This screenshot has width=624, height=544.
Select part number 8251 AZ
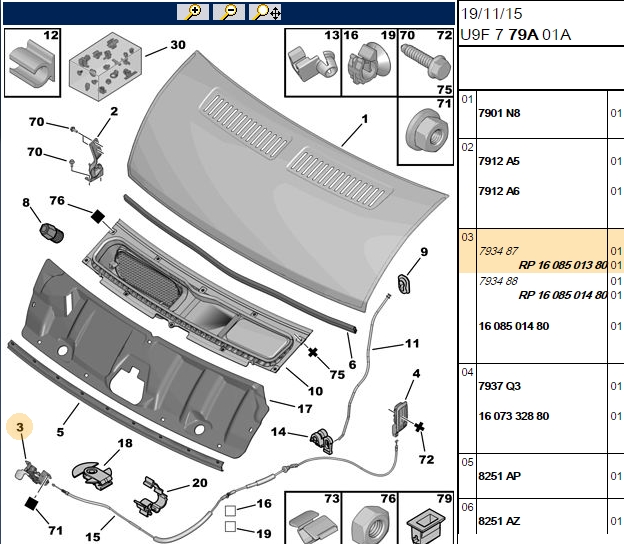[x=499, y=521]
